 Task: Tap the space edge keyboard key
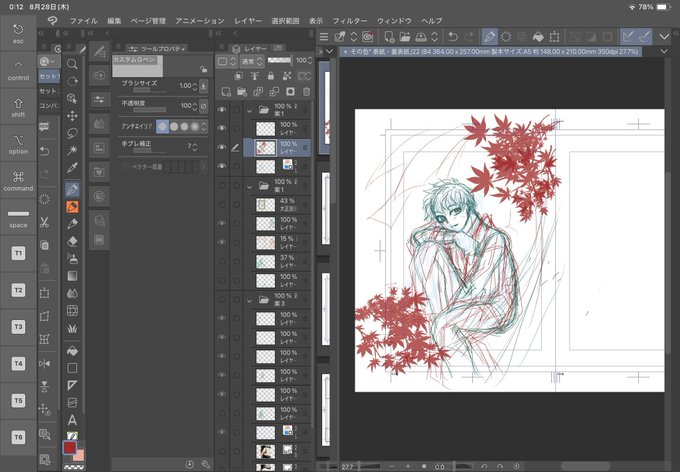pyautogui.click(x=18, y=217)
